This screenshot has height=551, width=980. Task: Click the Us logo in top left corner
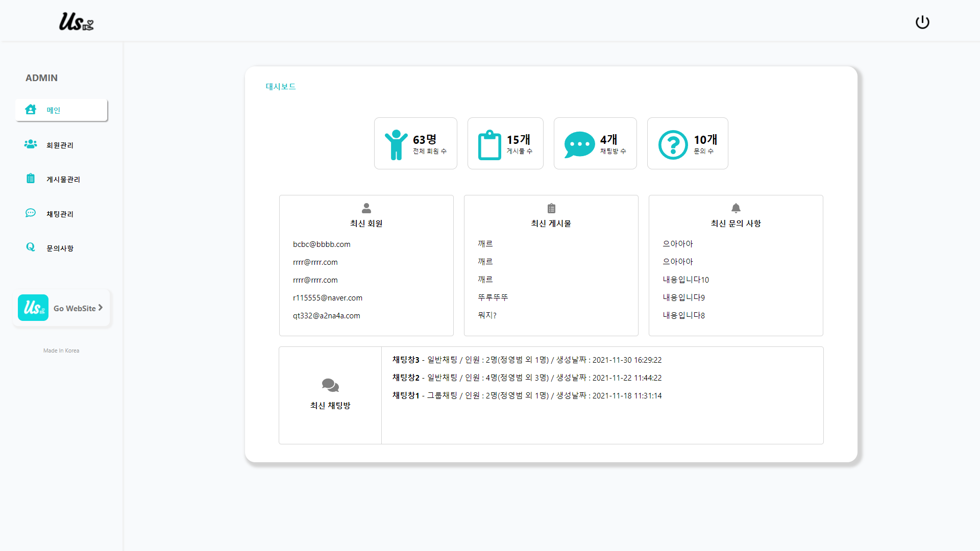pyautogui.click(x=76, y=21)
